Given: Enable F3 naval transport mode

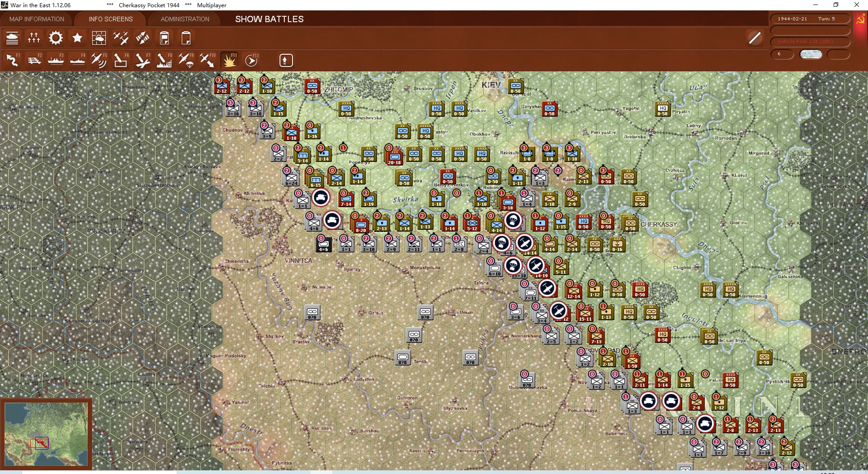Looking at the screenshot, I should (x=56, y=60).
